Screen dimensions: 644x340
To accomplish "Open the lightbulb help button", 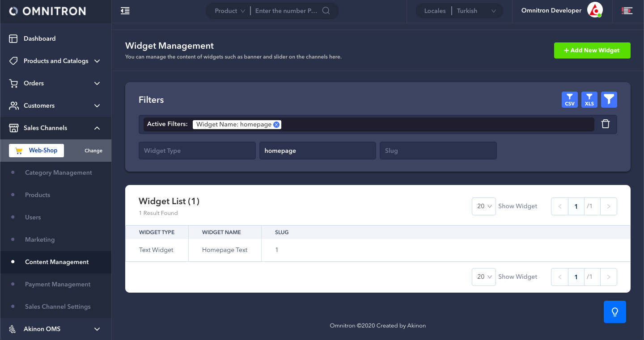I will (614, 312).
